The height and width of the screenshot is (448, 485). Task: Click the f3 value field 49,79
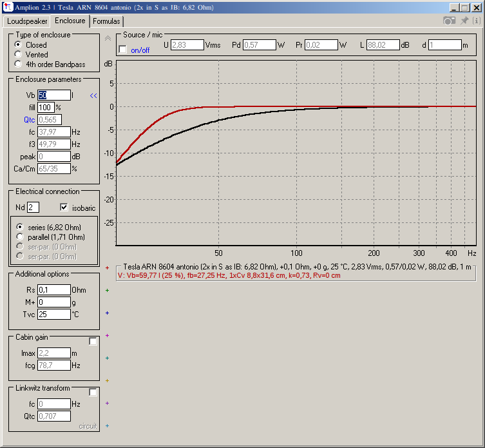54,144
